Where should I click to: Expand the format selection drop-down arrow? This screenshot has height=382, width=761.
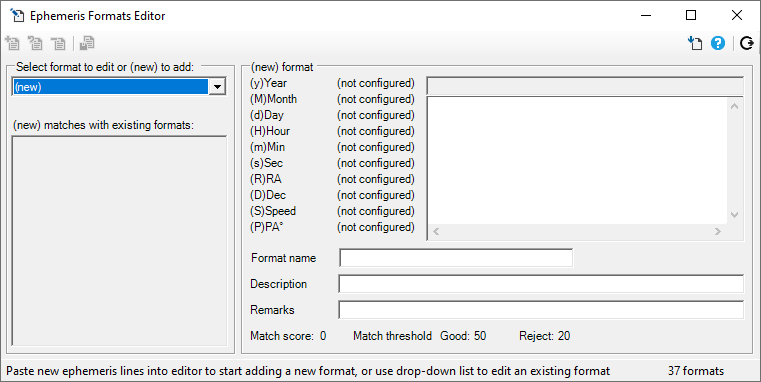click(x=217, y=87)
